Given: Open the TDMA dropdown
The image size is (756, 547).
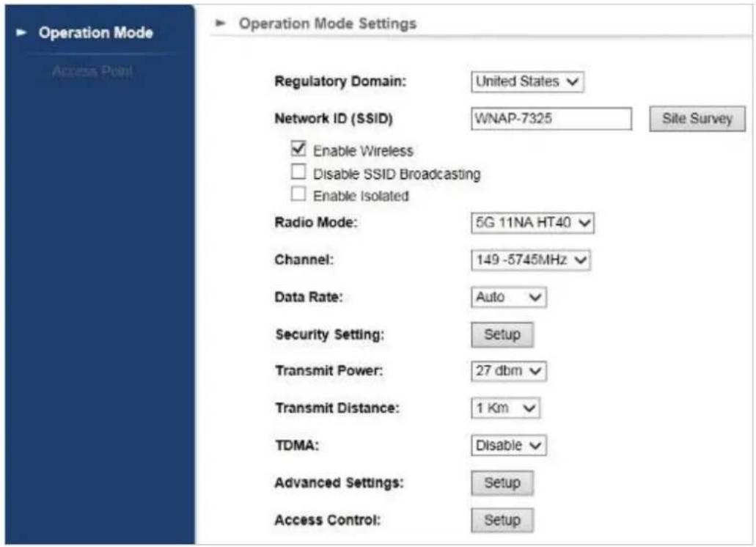Looking at the screenshot, I should (x=509, y=445).
